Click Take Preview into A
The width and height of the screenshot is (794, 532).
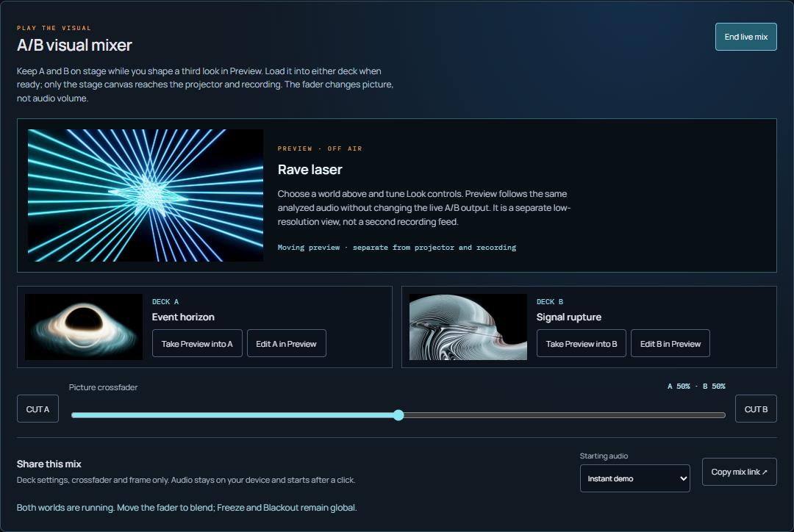click(197, 343)
